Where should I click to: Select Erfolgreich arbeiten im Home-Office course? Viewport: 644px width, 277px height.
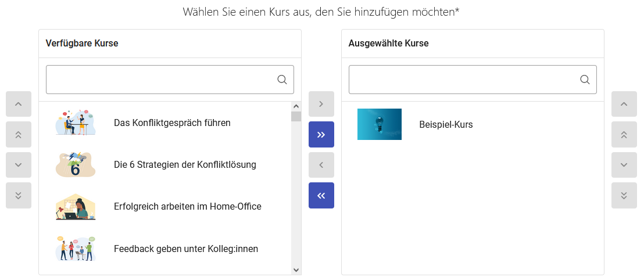coord(187,207)
